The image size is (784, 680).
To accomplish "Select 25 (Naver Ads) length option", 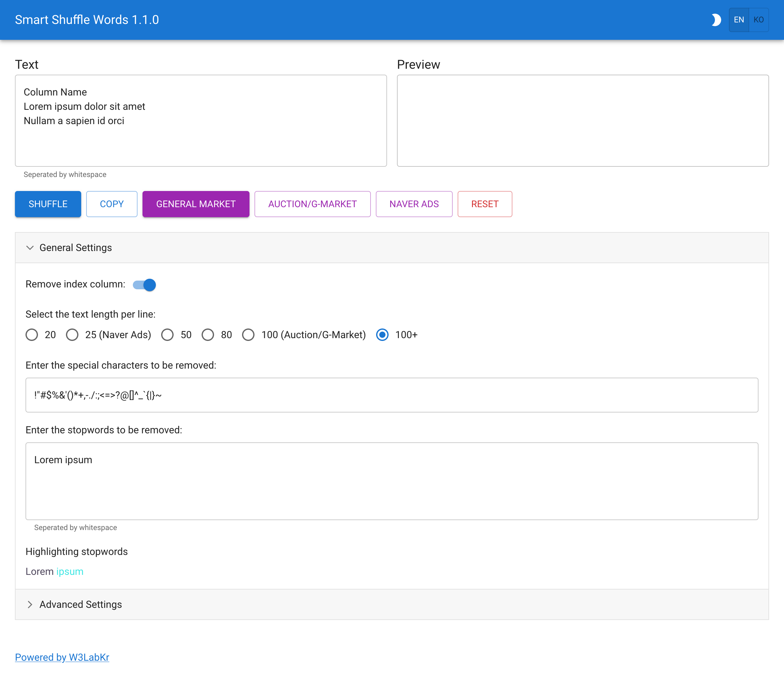I will pyautogui.click(x=72, y=335).
